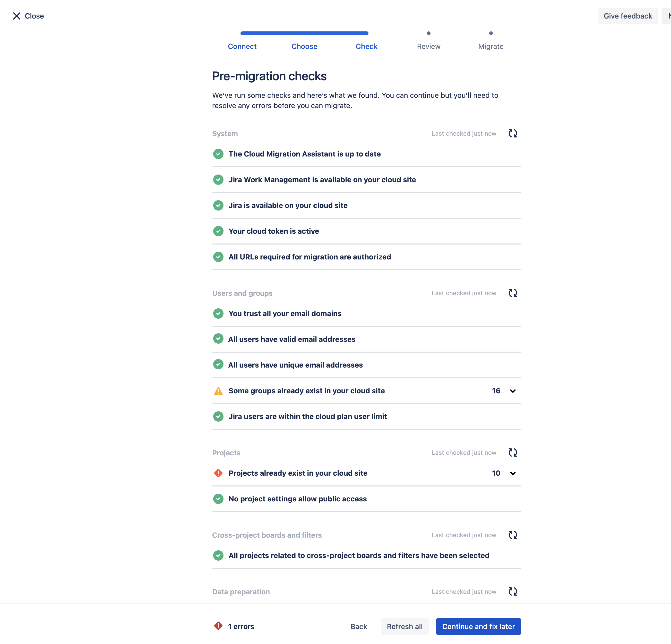
Task: Click the red error icon beside Projects already exist
Action: 218,473
